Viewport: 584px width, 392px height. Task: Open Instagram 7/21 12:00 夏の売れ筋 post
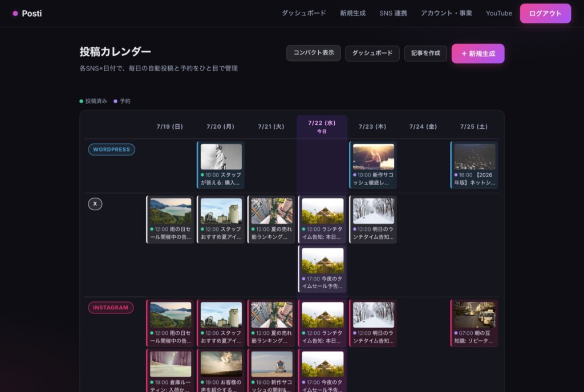coord(271,323)
